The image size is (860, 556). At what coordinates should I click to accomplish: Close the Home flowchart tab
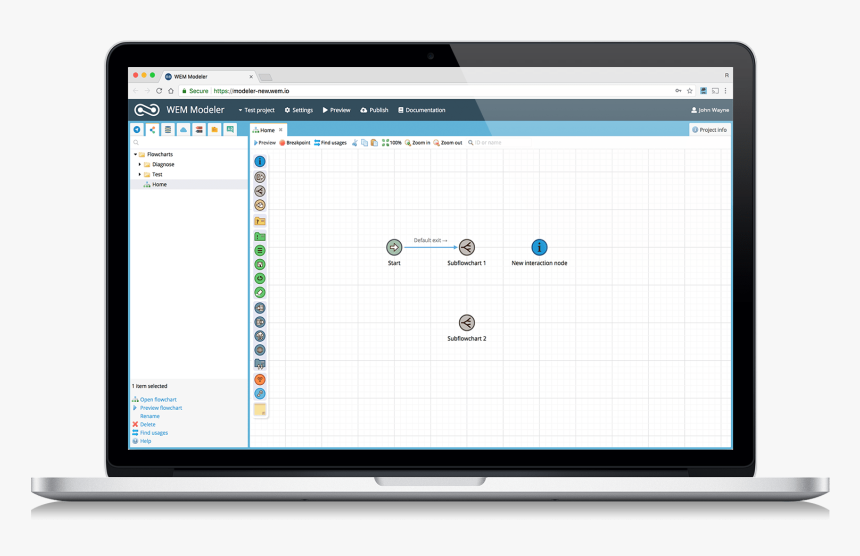[281, 130]
